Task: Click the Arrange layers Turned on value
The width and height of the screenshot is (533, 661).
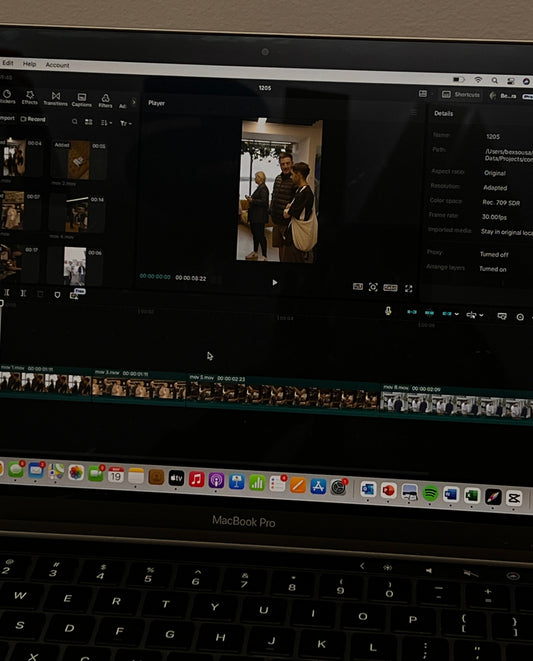Action: [x=493, y=269]
